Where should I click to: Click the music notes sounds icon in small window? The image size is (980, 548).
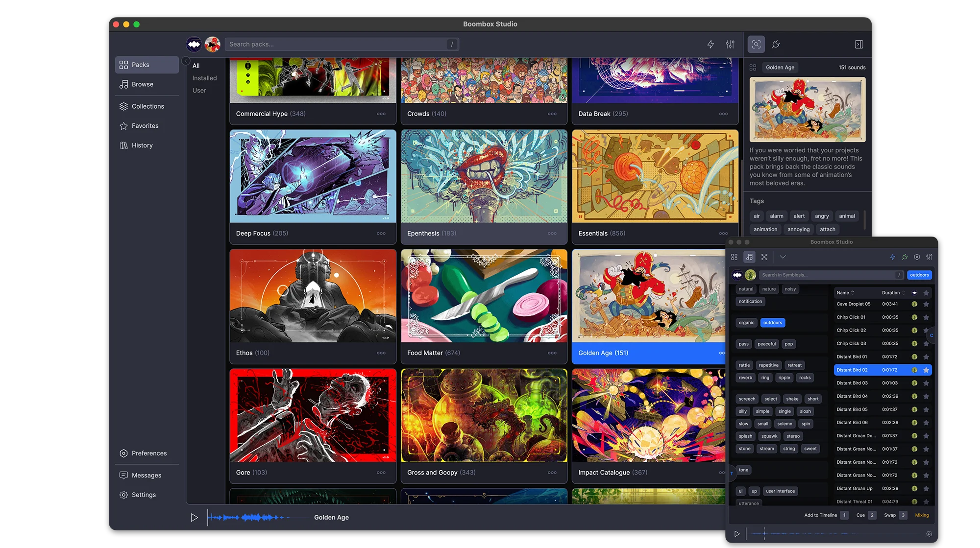pos(749,257)
